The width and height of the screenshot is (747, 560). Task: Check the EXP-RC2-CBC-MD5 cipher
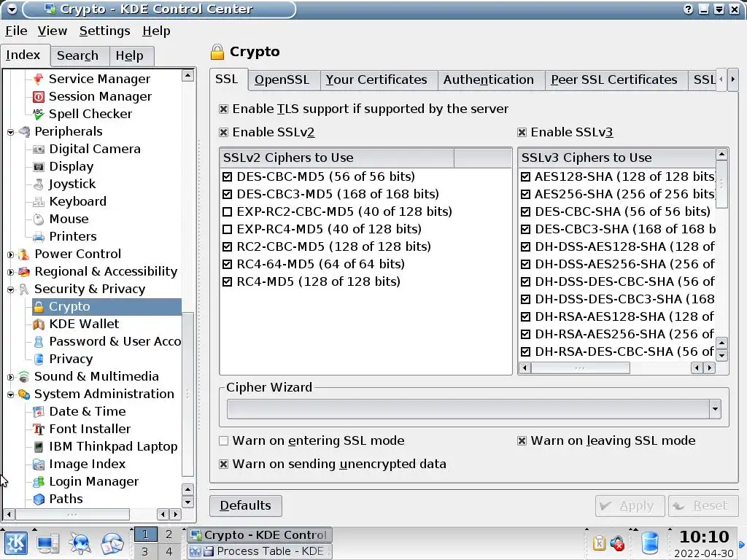[x=228, y=211]
